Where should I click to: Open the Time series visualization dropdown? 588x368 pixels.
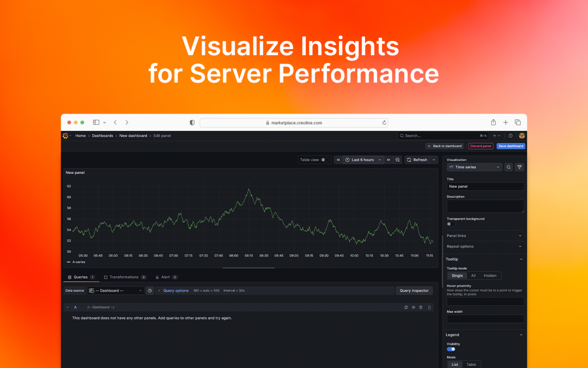pyautogui.click(x=474, y=167)
